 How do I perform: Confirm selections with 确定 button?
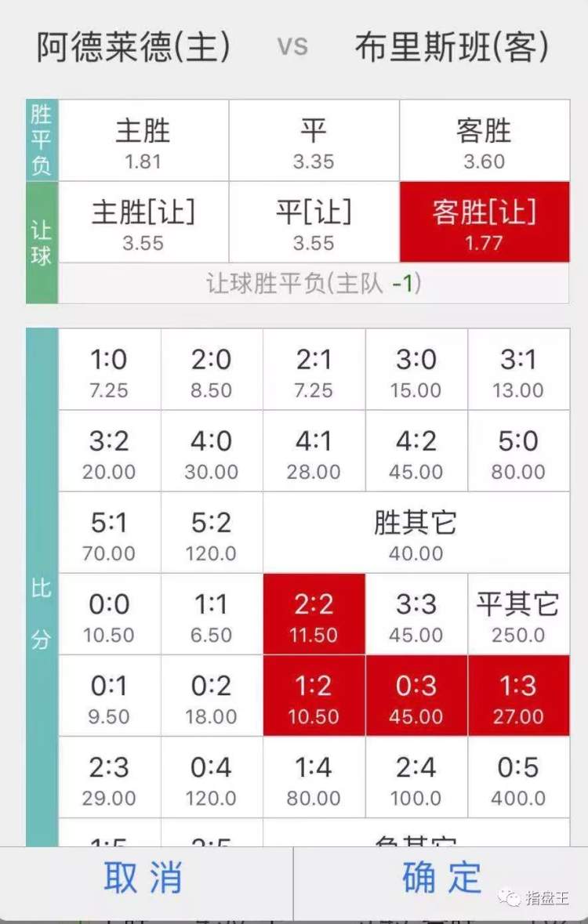pyautogui.click(x=441, y=878)
